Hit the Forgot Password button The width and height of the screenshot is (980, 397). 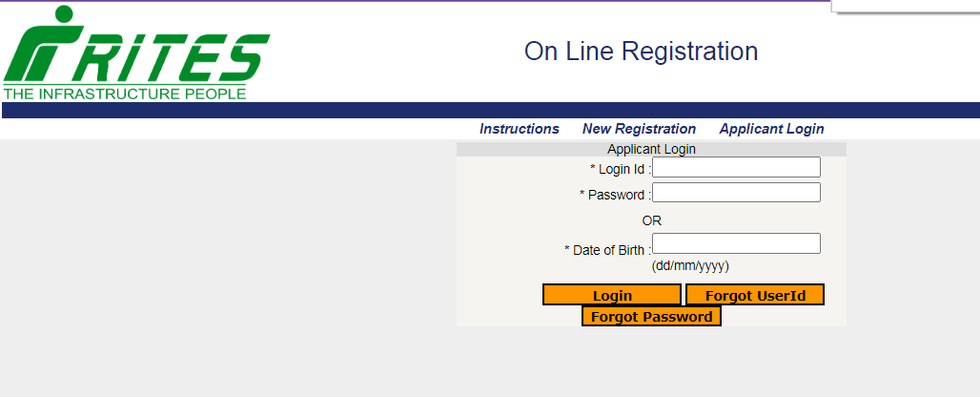click(651, 317)
